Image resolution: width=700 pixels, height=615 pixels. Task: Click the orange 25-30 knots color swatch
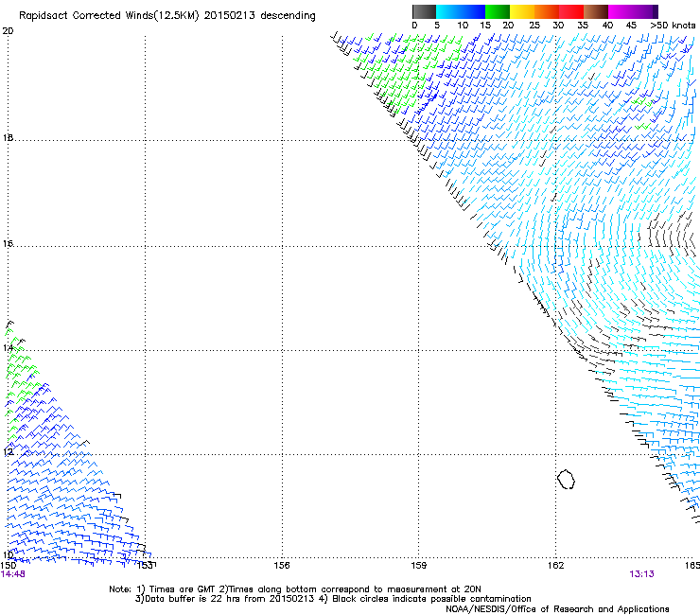coord(547,11)
